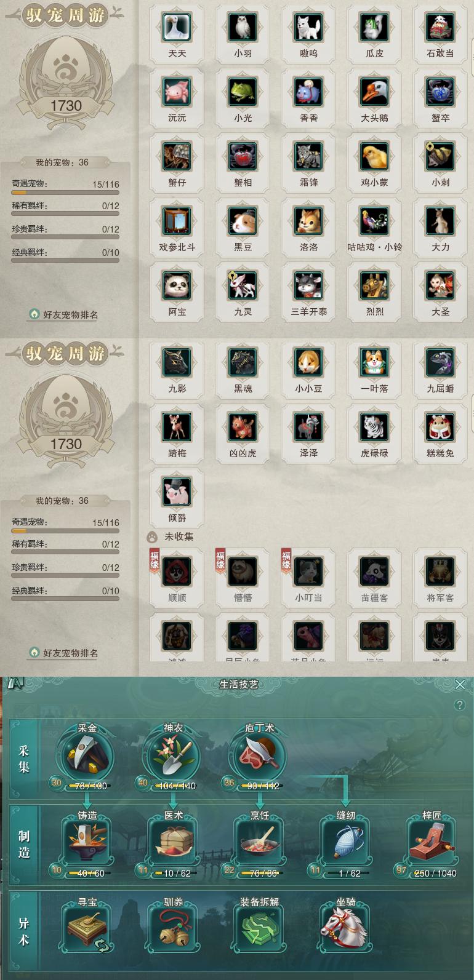Select the 采集 category label
Viewport: 474px width, 980px height.
click(24, 759)
